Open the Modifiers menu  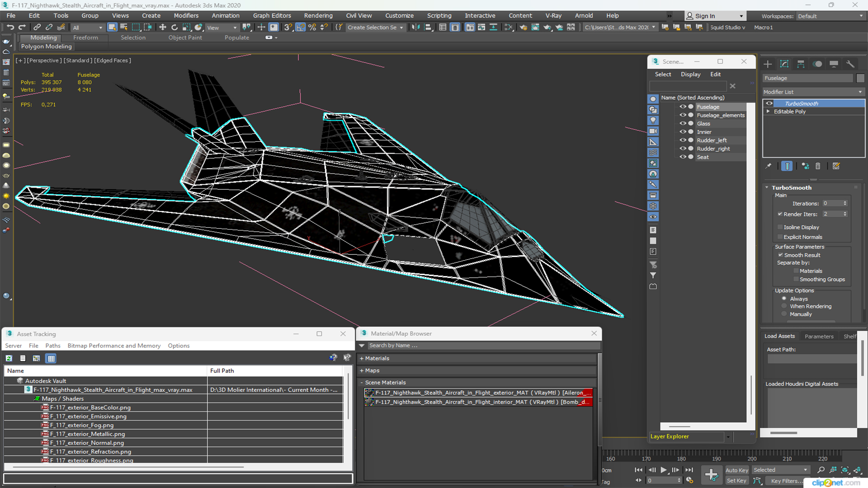click(186, 15)
